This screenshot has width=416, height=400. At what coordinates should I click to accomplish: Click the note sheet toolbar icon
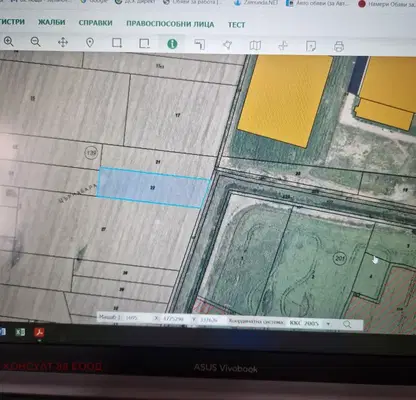click(311, 46)
